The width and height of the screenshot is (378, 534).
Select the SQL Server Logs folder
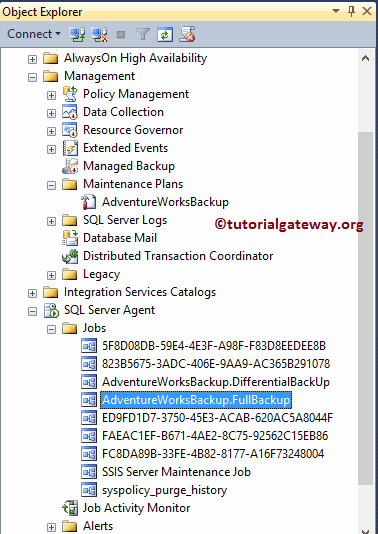point(125,220)
